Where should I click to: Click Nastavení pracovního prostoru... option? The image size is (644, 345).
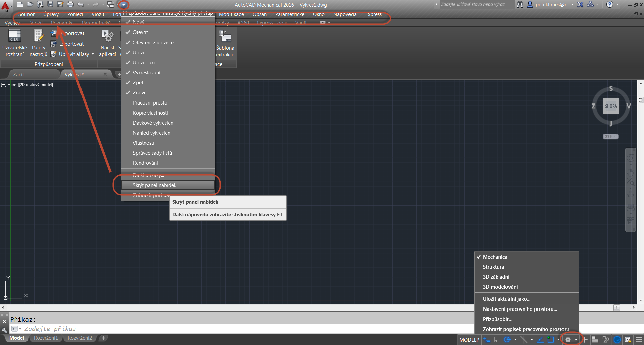(x=520, y=309)
